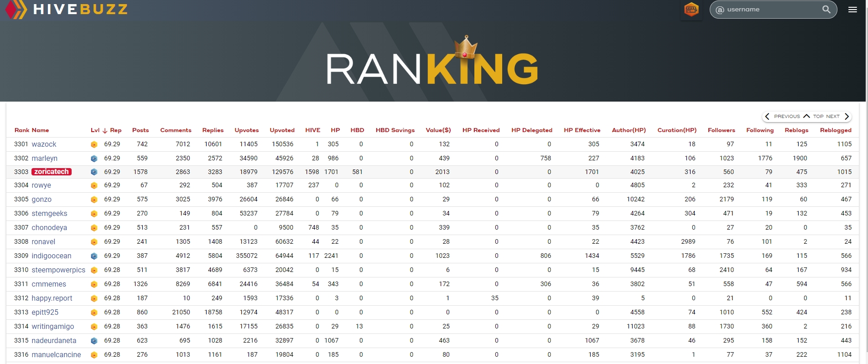Open marleyn's profile link
Screen dimensions: 868x364
point(44,159)
